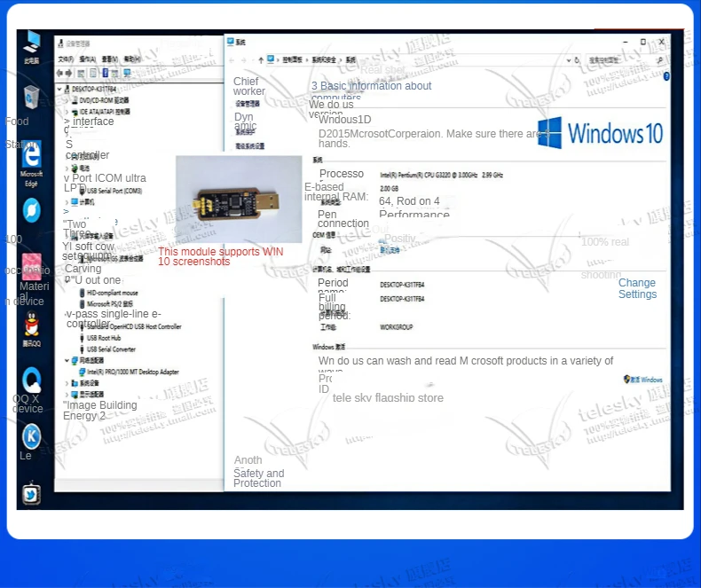Open the Recycle Bin on desktop
Image resolution: width=701 pixels, height=588 pixels.
tap(31, 98)
